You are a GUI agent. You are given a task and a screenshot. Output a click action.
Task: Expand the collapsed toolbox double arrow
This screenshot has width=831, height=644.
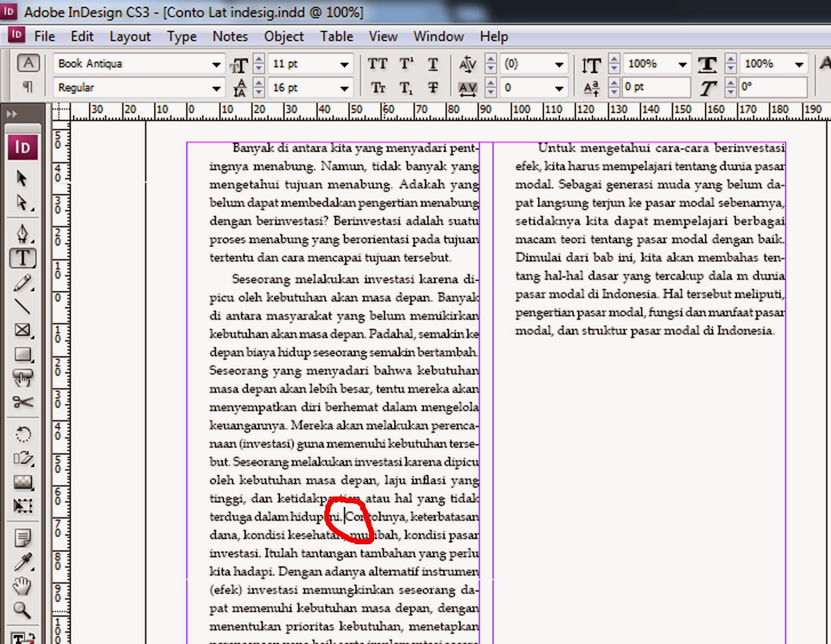pyautogui.click(x=12, y=114)
